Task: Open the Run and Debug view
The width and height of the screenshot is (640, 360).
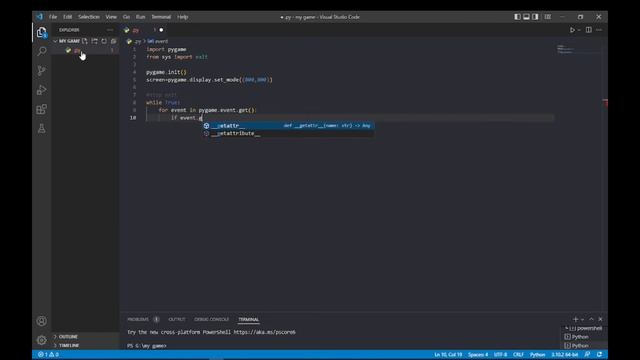Action: pyautogui.click(x=41, y=90)
